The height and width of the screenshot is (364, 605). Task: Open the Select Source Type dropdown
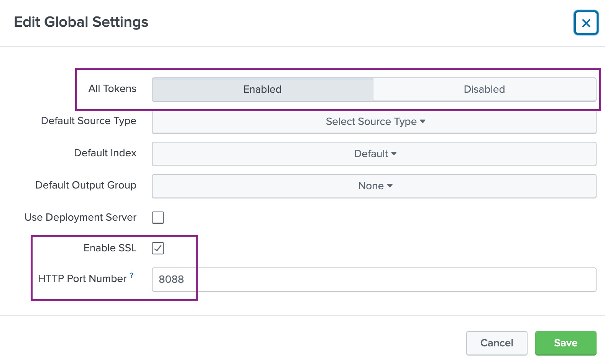(374, 121)
